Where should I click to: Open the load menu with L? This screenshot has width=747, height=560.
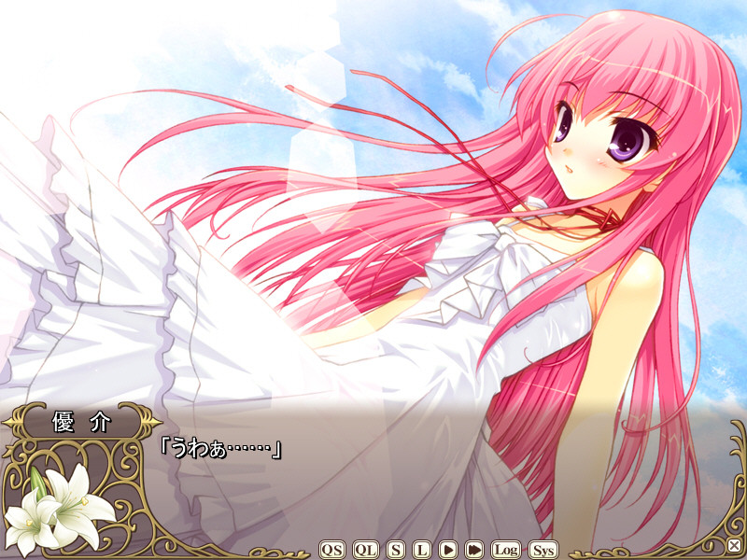[422, 550]
